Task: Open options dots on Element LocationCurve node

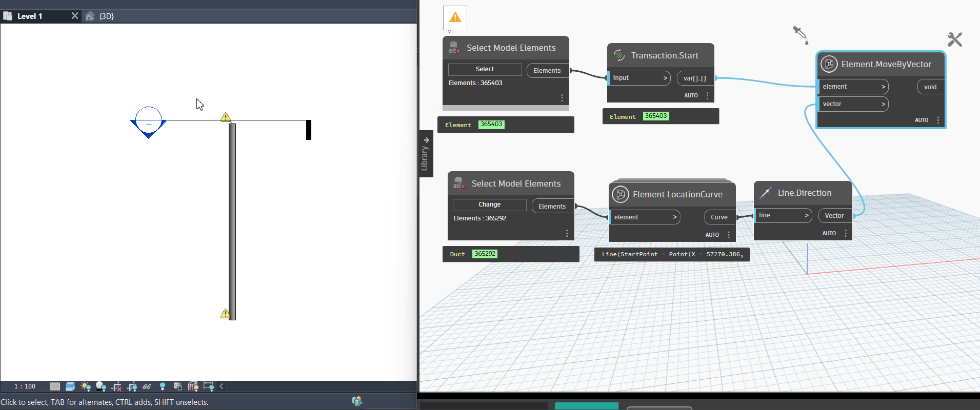Action: click(x=729, y=235)
